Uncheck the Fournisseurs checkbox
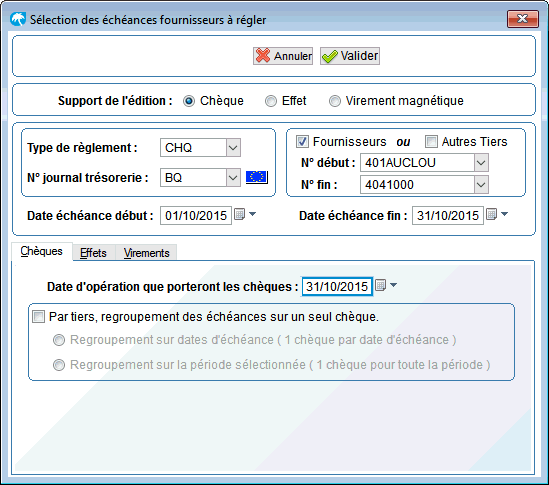 tap(302, 142)
